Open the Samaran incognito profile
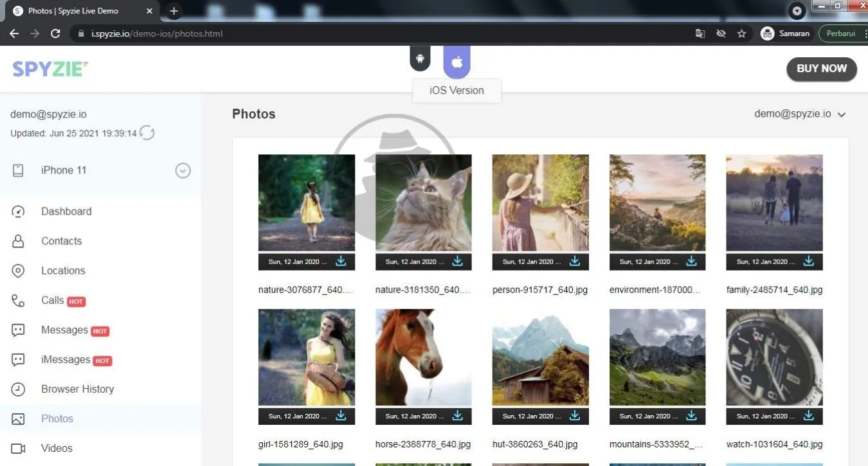The width and height of the screenshot is (868, 466). (785, 33)
